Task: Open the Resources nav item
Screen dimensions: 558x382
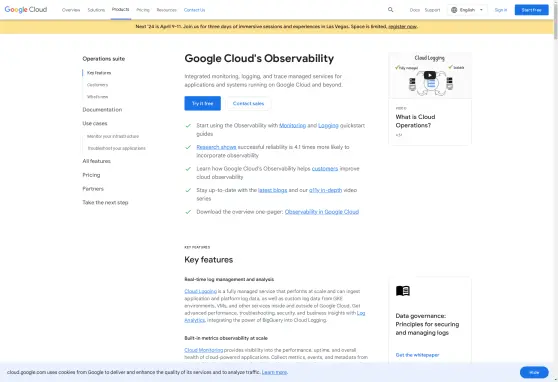Action: pos(167,10)
